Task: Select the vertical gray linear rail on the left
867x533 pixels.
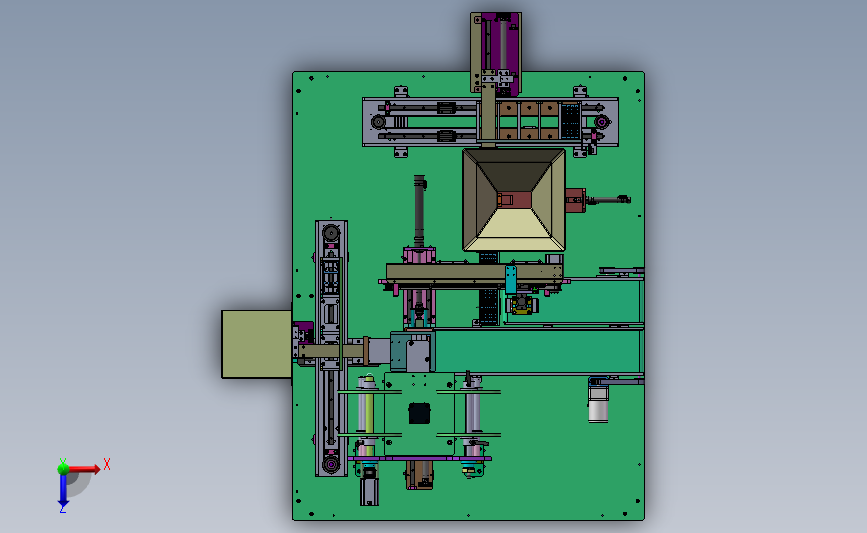Action: click(x=331, y=348)
